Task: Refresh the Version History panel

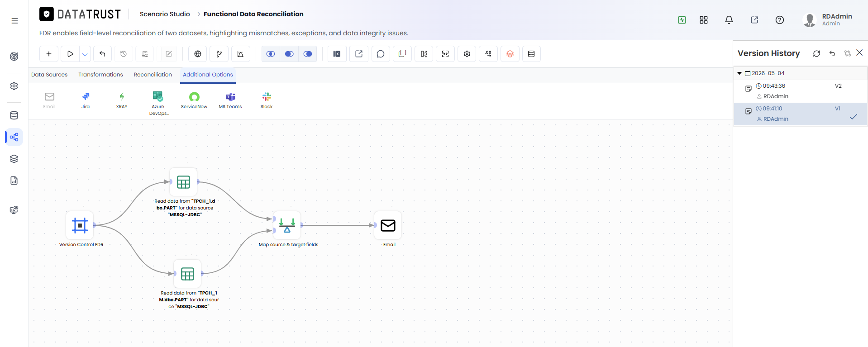Action: tap(816, 53)
